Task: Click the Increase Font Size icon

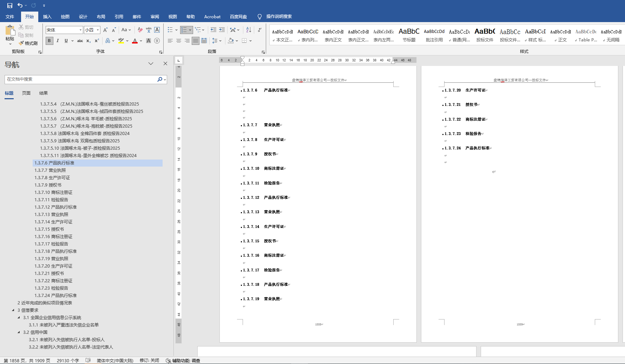Action: [105, 30]
